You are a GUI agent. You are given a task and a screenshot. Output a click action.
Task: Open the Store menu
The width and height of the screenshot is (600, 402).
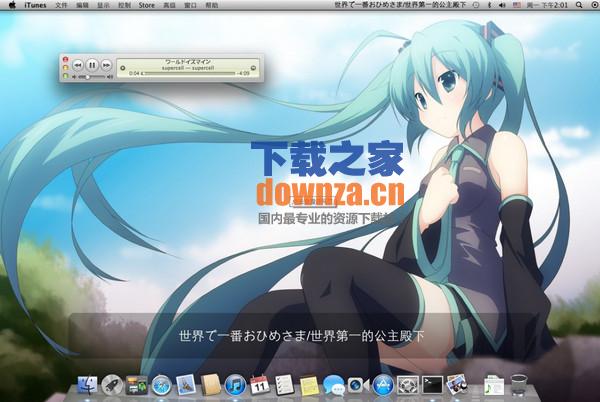tap(147, 5)
